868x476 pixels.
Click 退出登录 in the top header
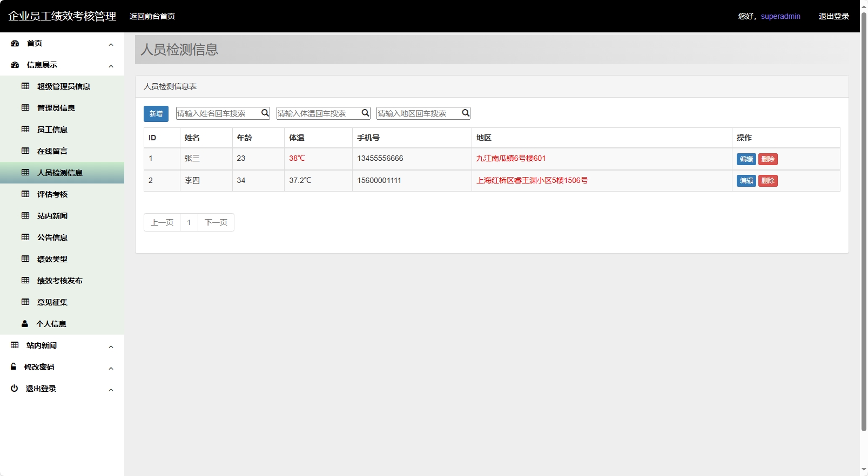click(x=834, y=16)
